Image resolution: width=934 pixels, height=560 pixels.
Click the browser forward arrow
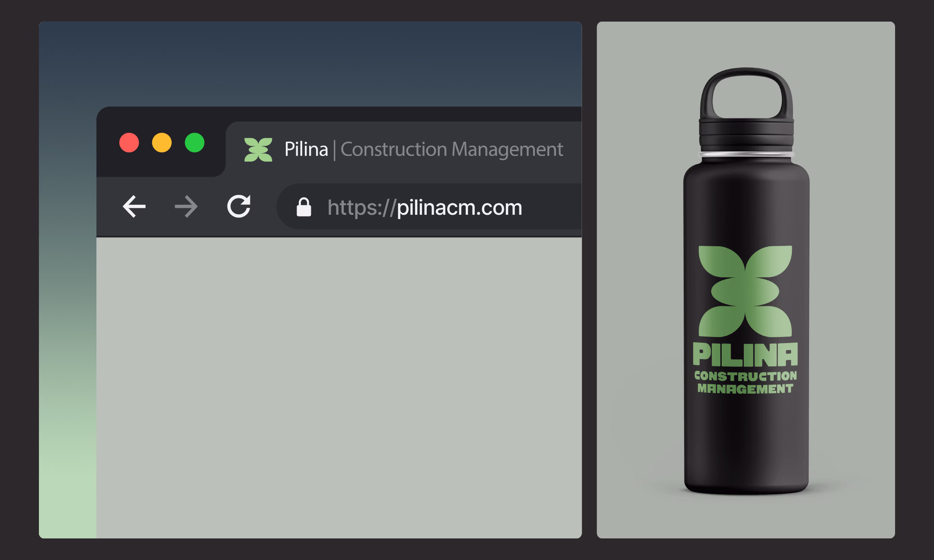click(x=186, y=206)
